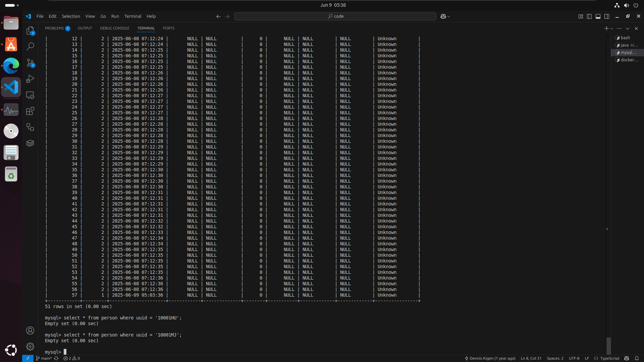Open the Source Control view
This screenshot has height=362, width=644.
tap(30, 63)
